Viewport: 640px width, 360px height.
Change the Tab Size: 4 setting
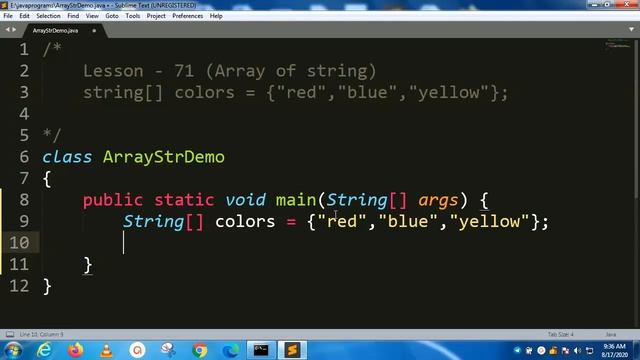pos(560,334)
